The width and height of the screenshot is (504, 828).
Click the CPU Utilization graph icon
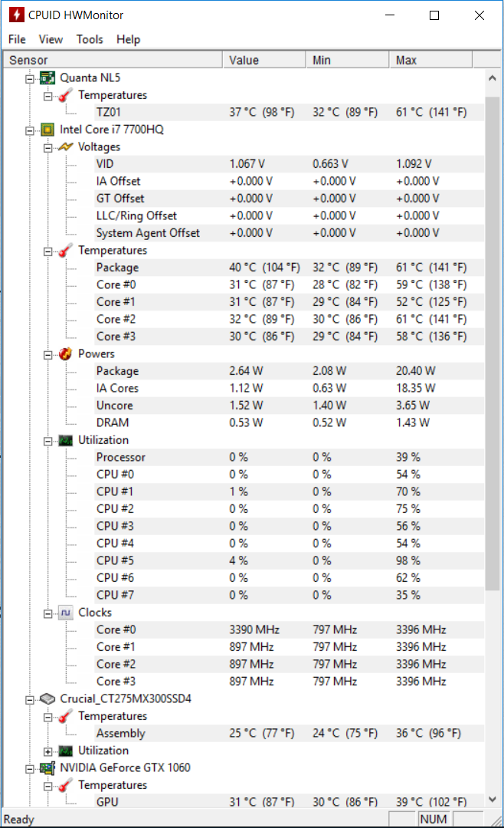click(x=65, y=440)
